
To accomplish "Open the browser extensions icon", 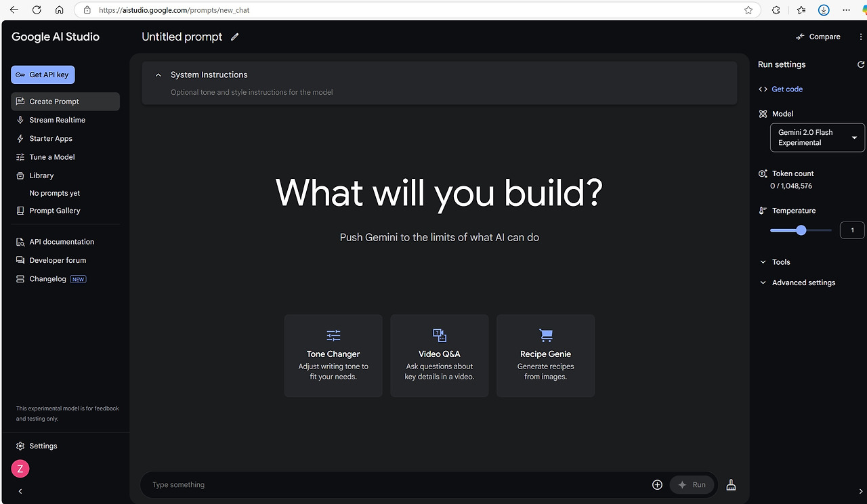I will [x=776, y=10].
